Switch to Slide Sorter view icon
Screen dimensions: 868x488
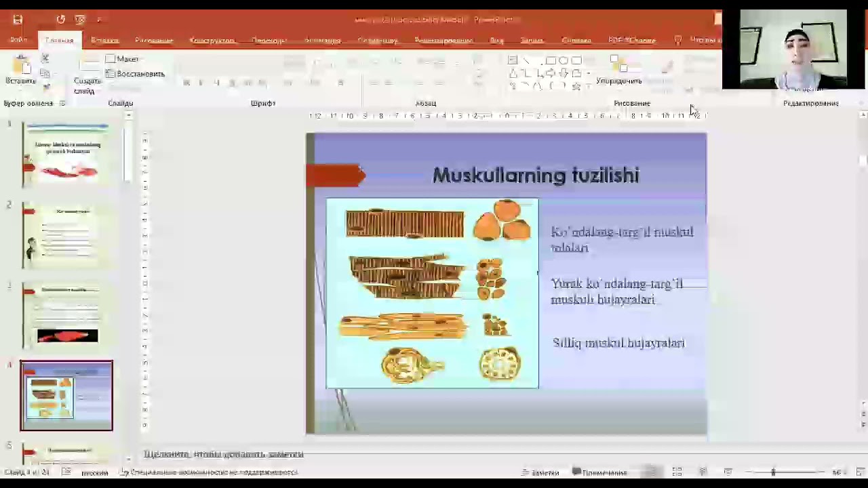[x=677, y=472]
